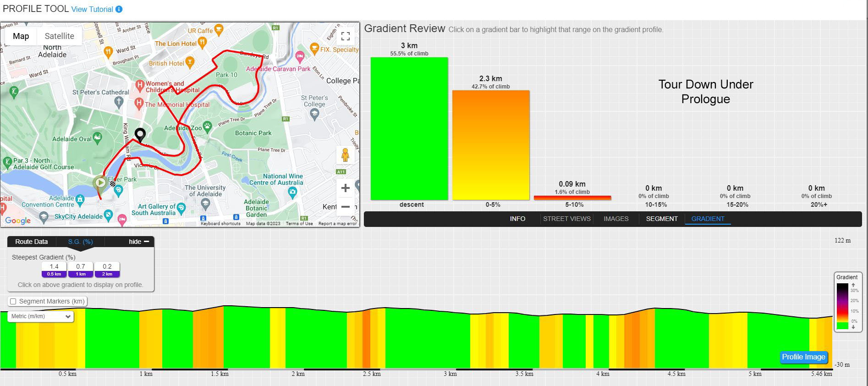The width and height of the screenshot is (868, 386).
Task: Open the View Tutorial link
Action: point(92,9)
